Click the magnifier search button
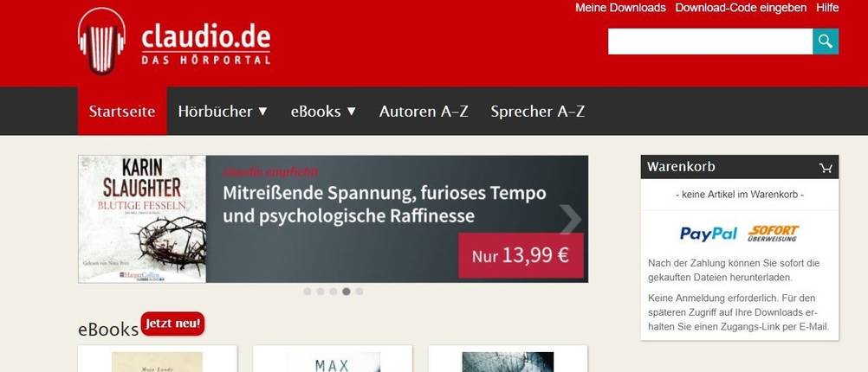This screenshot has width=868, height=372. (x=826, y=42)
